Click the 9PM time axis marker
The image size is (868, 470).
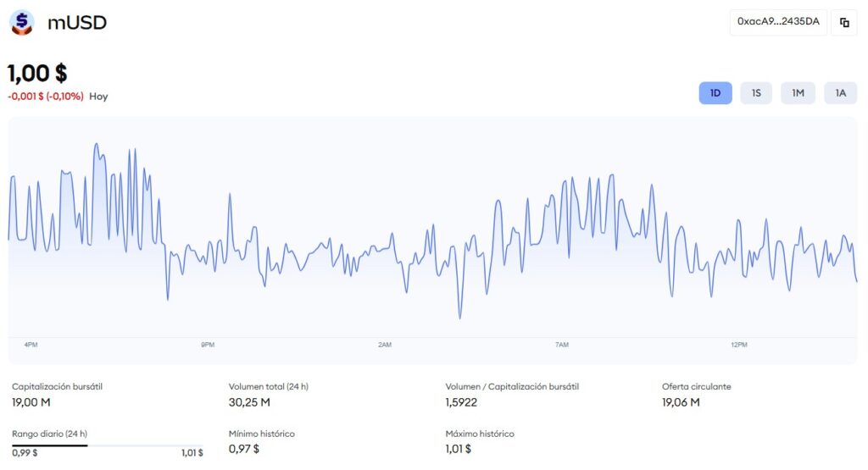(x=208, y=345)
